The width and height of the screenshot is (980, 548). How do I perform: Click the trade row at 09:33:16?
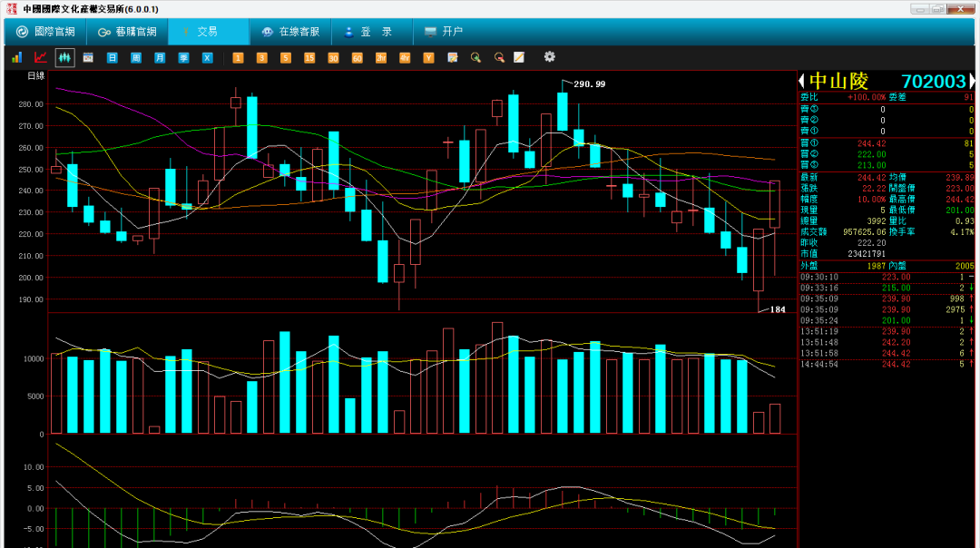point(887,288)
